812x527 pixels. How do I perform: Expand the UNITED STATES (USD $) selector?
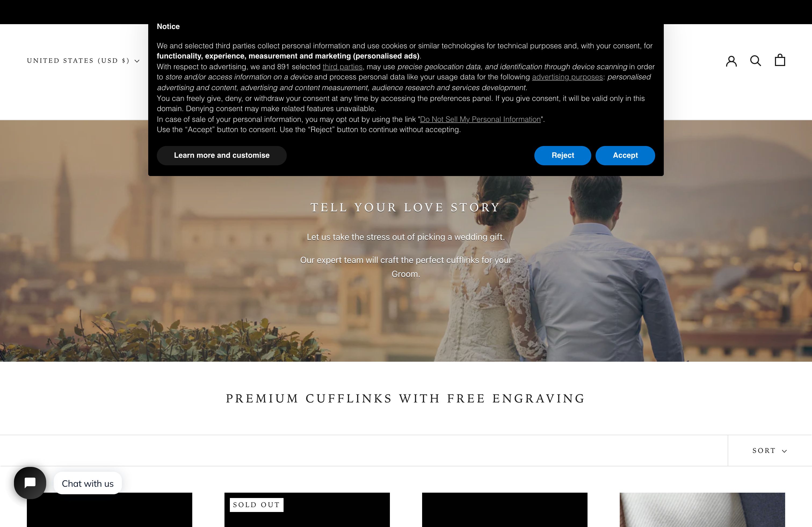click(83, 60)
